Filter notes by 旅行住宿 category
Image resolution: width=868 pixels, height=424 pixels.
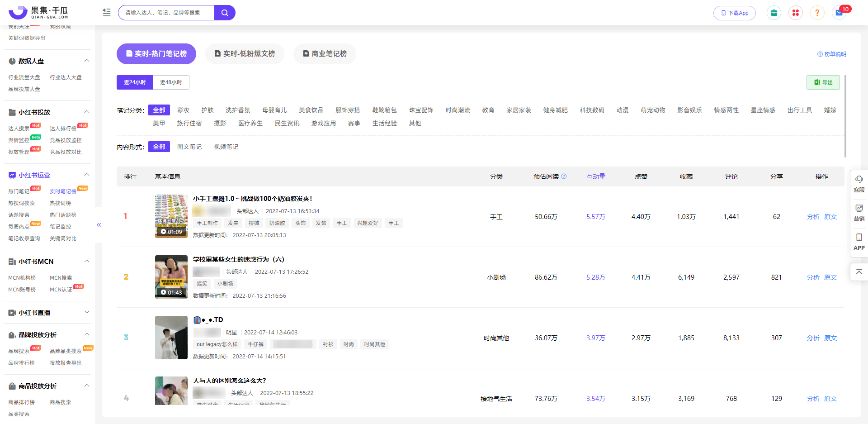click(189, 123)
